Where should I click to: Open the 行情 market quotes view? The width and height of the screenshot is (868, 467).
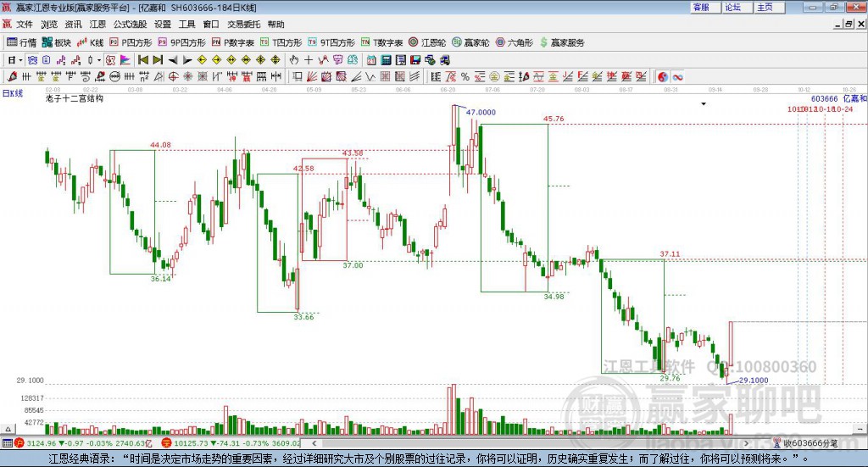(x=21, y=42)
